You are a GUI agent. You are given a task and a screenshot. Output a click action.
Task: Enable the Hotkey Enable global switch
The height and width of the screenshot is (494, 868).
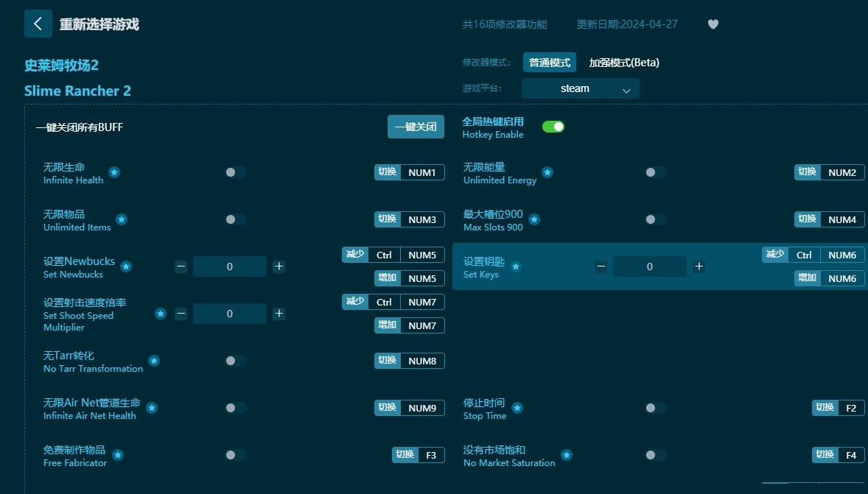[x=553, y=127]
